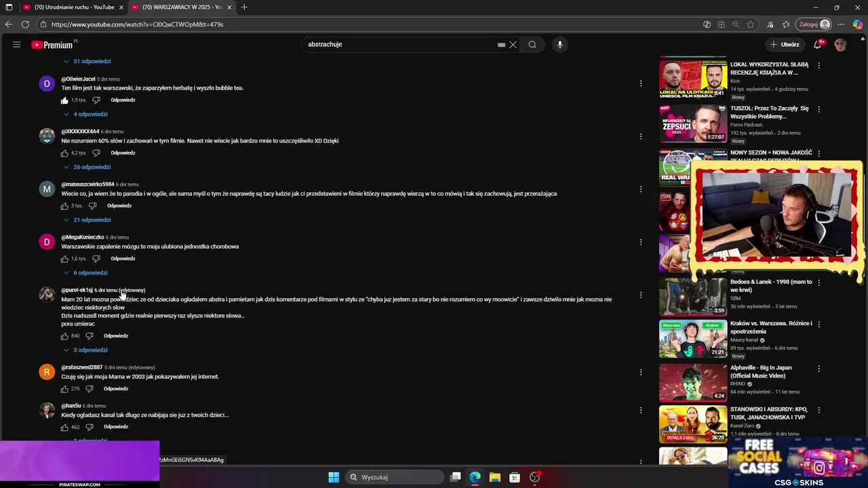The height and width of the screenshot is (488, 868).
Task: Open the @han5u channel link
Action: pyautogui.click(x=71, y=405)
